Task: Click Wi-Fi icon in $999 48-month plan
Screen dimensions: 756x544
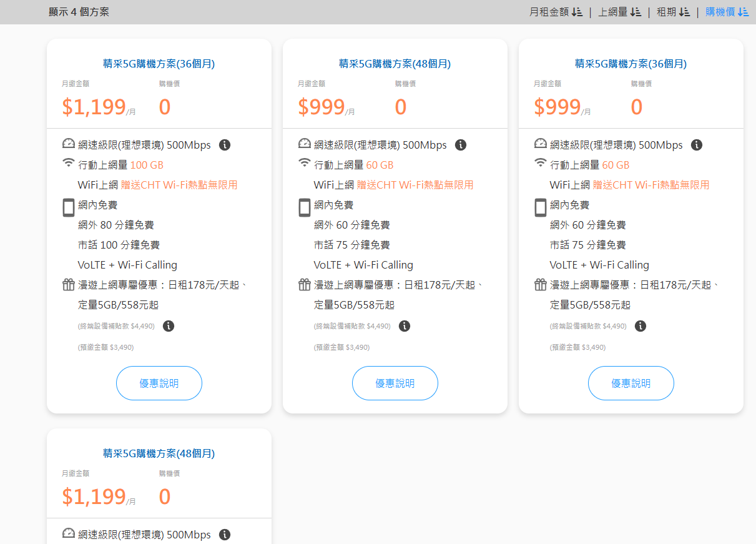Action: (x=305, y=163)
